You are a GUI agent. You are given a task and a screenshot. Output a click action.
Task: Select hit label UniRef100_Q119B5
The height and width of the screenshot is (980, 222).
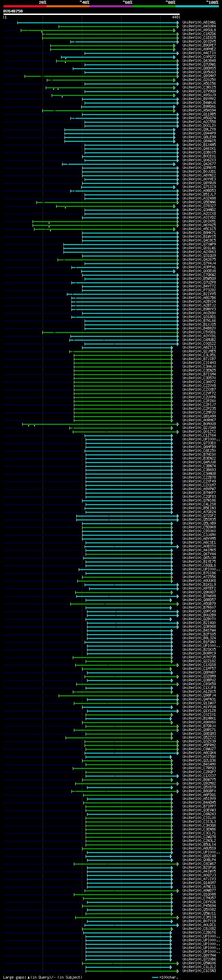click(199, 114)
